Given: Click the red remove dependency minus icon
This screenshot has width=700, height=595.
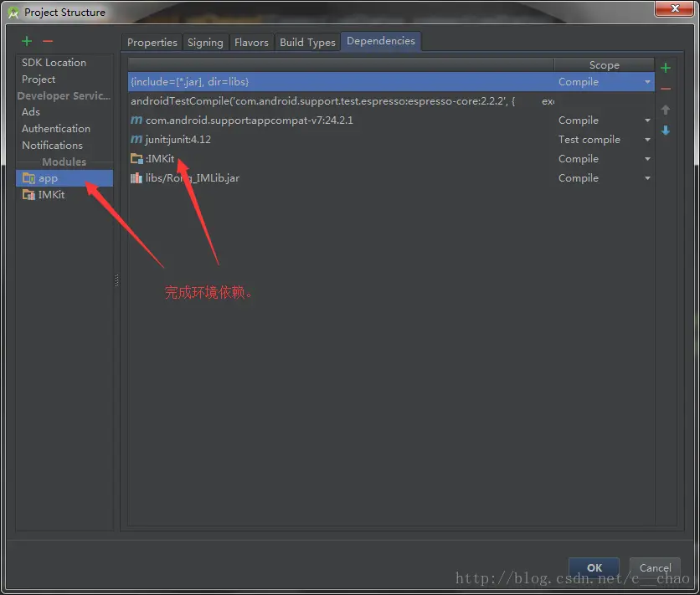Looking at the screenshot, I should click(x=666, y=89).
